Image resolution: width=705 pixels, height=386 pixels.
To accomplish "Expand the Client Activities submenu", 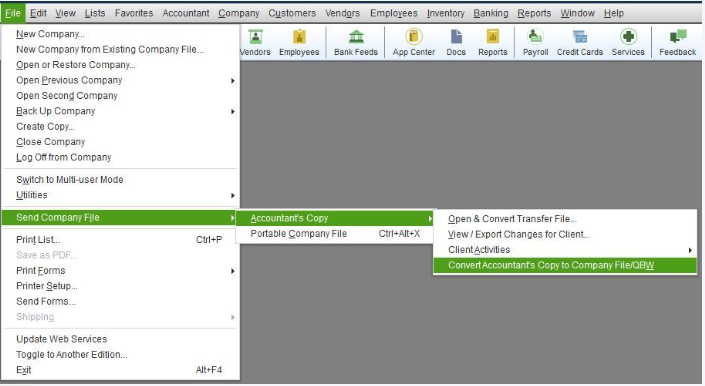I will 565,250.
